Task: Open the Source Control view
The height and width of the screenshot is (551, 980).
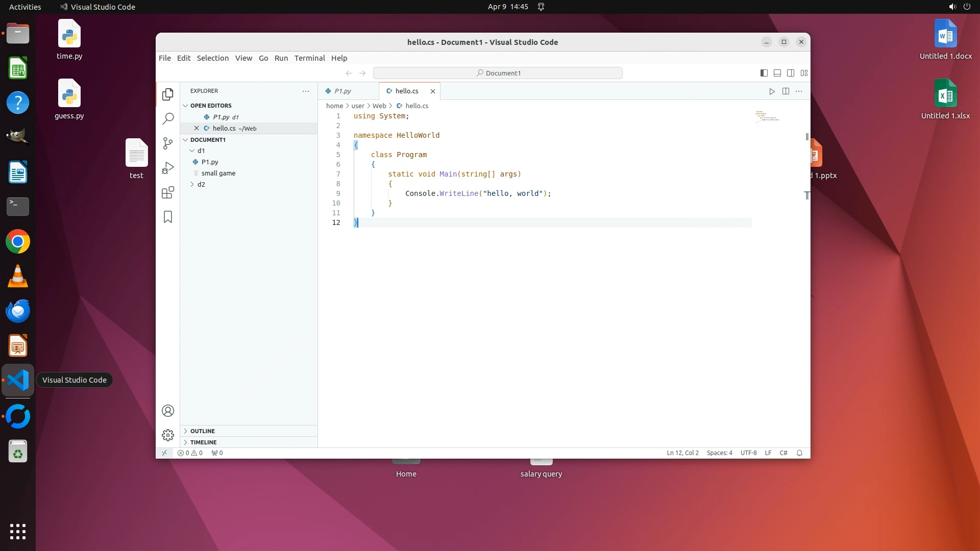Action: pyautogui.click(x=168, y=143)
